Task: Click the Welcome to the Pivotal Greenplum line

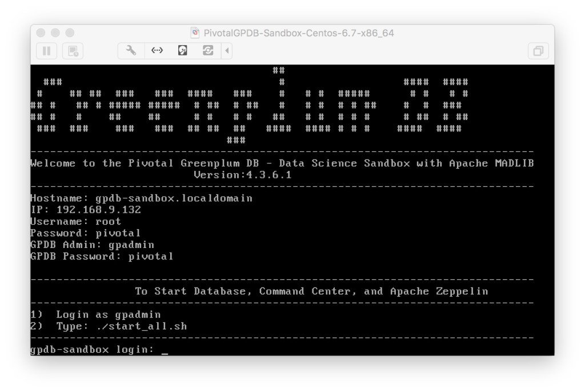Action: tap(282, 163)
